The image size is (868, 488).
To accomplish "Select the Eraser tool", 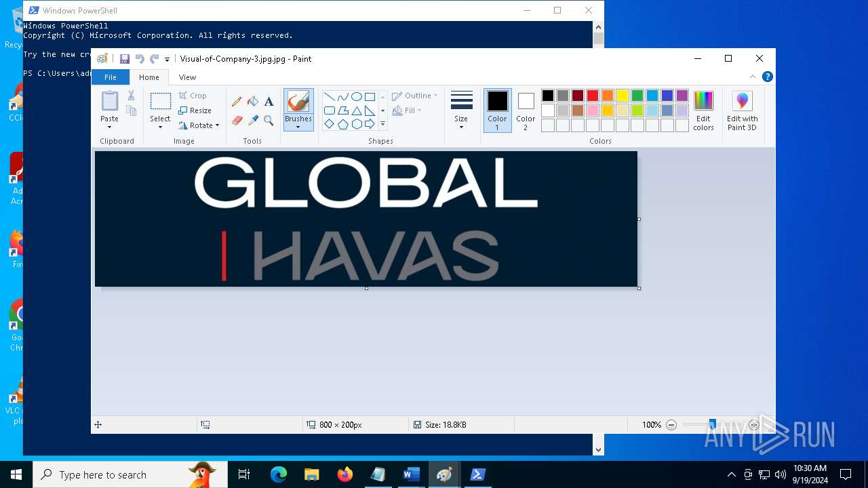I will click(237, 121).
